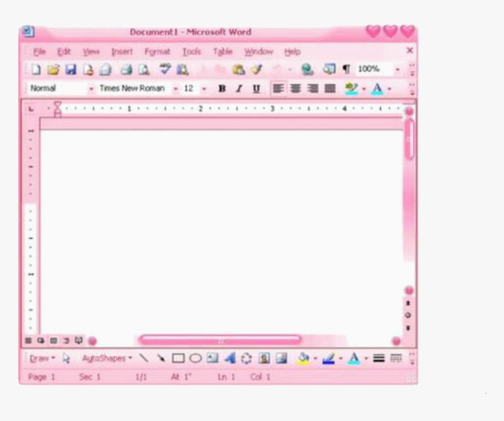Open the Style dropdown showing Normal
This screenshot has width=504, height=421.
91,89
